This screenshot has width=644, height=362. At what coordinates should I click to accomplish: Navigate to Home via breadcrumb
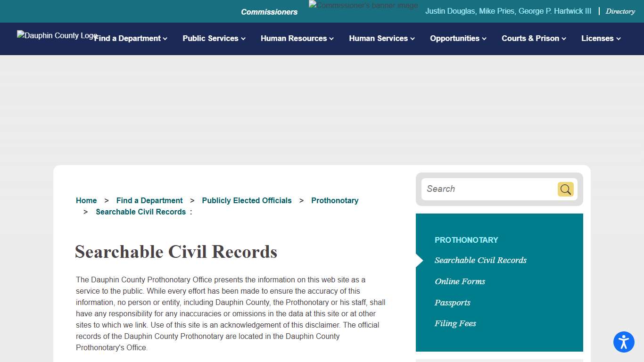point(86,200)
